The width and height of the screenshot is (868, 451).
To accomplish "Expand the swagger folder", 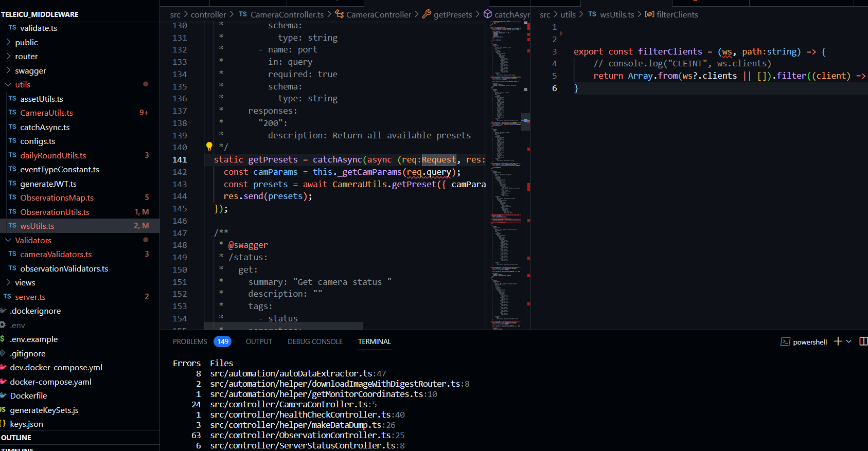I will coord(30,71).
